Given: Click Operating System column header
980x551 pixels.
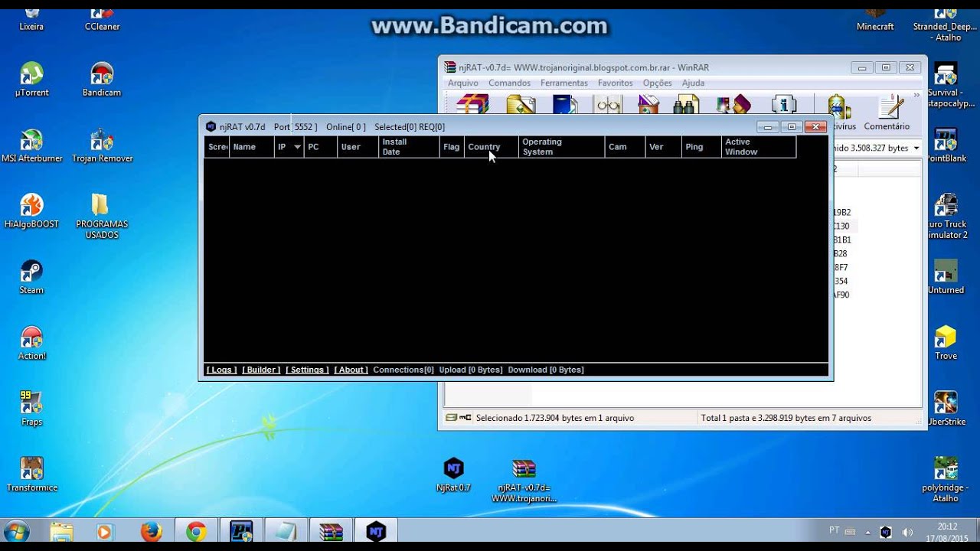Looking at the screenshot, I should click(561, 147).
